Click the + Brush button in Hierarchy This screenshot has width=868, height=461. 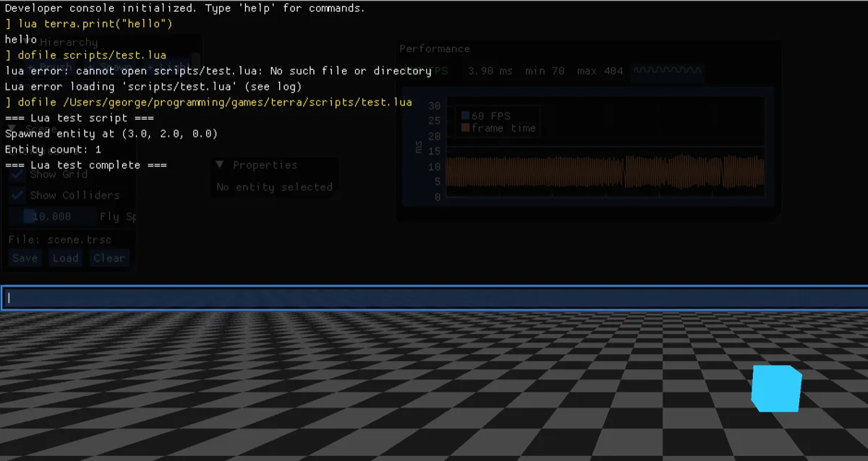[51, 66]
